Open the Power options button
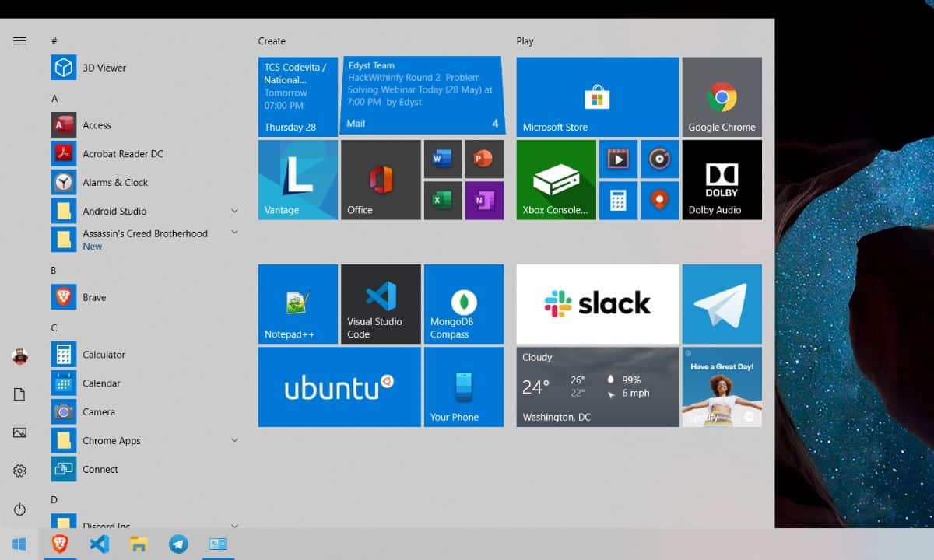The width and height of the screenshot is (934, 560). pos(20,509)
